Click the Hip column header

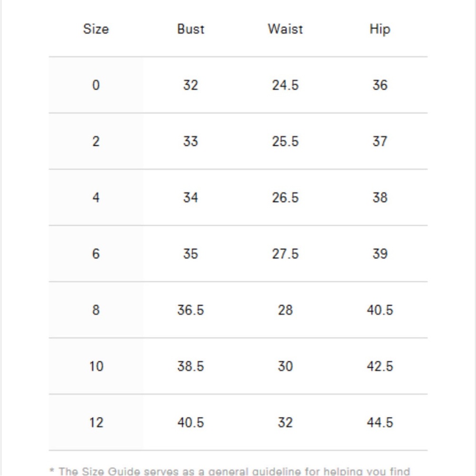pyautogui.click(x=380, y=30)
